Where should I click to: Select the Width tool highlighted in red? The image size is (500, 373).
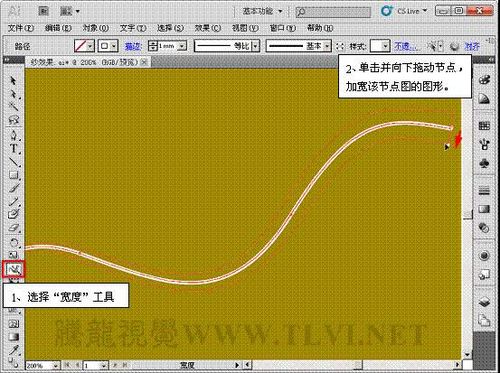pos(14,269)
